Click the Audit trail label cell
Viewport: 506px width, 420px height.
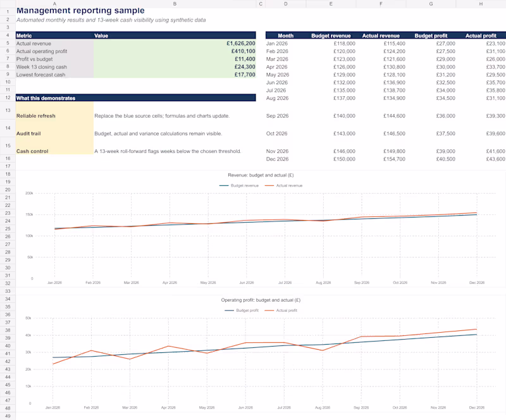(x=54, y=128)
